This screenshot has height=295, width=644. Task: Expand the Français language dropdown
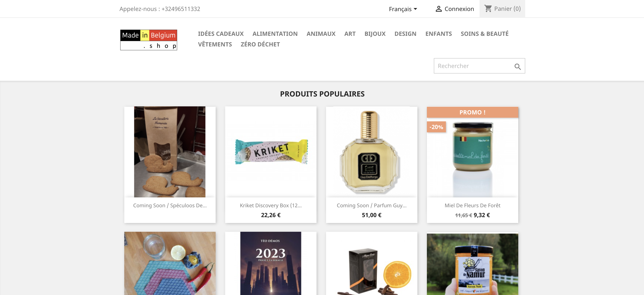click(x=403, y=9)
